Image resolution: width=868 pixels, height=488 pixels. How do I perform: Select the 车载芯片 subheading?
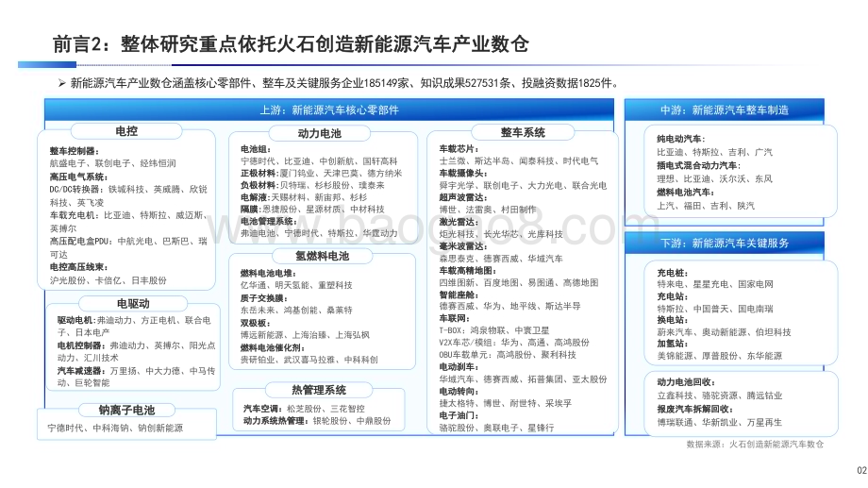point(459,148)
